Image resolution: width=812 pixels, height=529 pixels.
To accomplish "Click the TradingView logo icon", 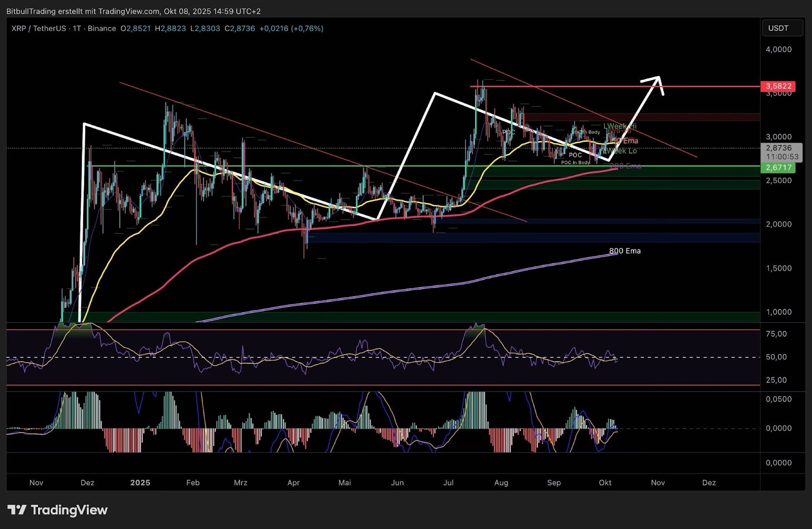I will 16,510.
